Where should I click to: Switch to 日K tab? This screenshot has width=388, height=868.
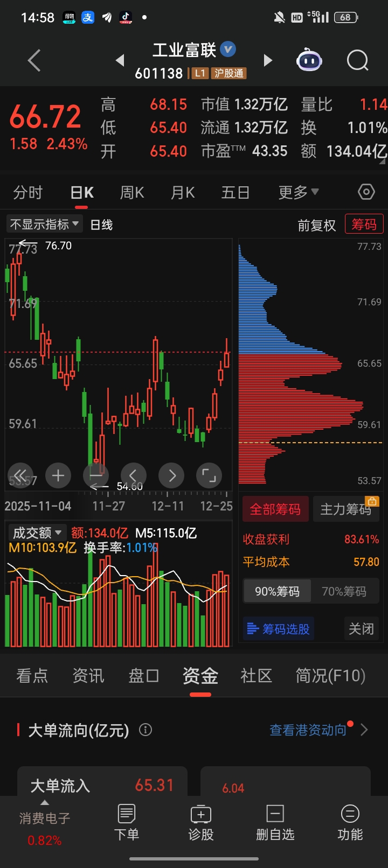click(x=82, y=192)
